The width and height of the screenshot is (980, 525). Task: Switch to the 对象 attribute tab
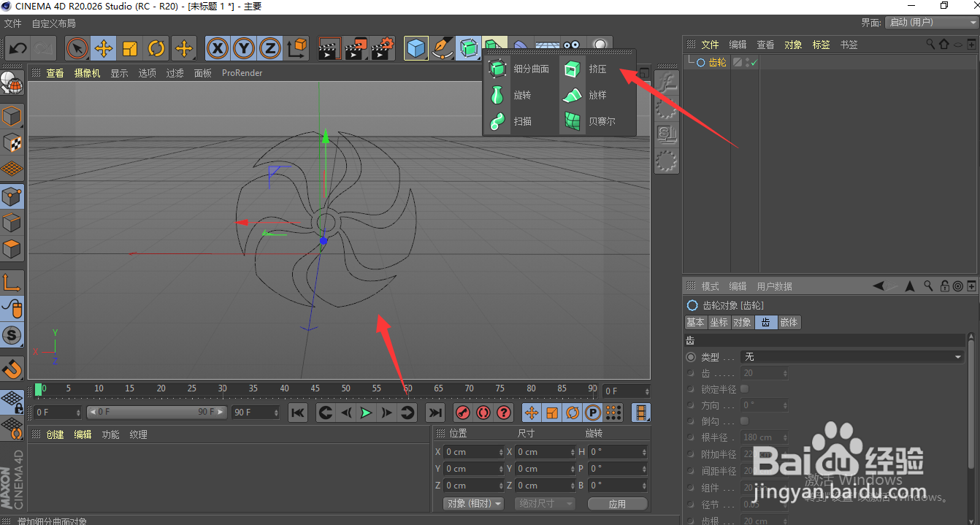742,322
